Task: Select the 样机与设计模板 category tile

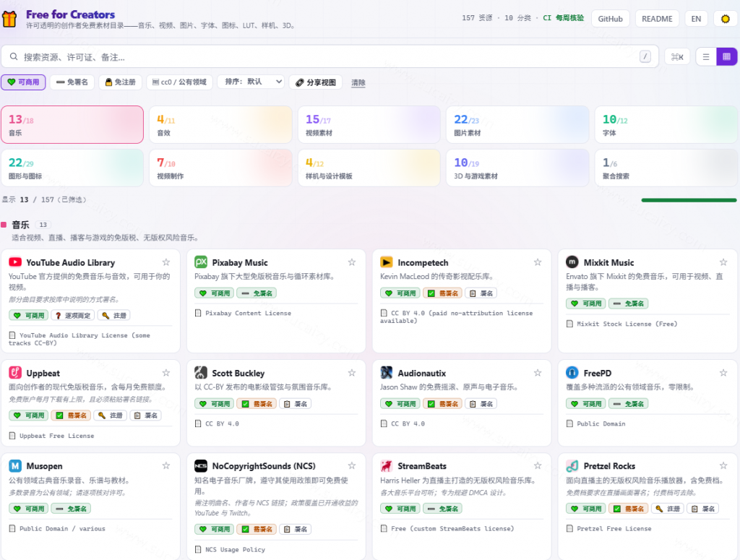Action: point(369,168)
